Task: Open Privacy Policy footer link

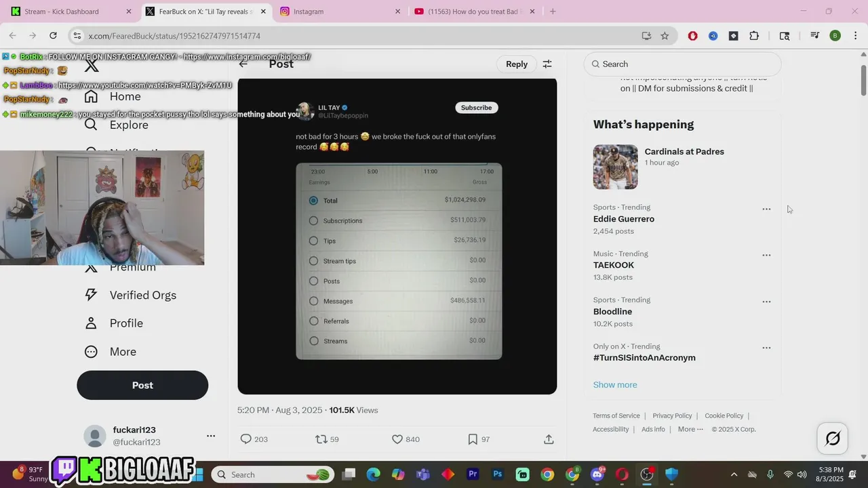Action: [x=672, y=415]
